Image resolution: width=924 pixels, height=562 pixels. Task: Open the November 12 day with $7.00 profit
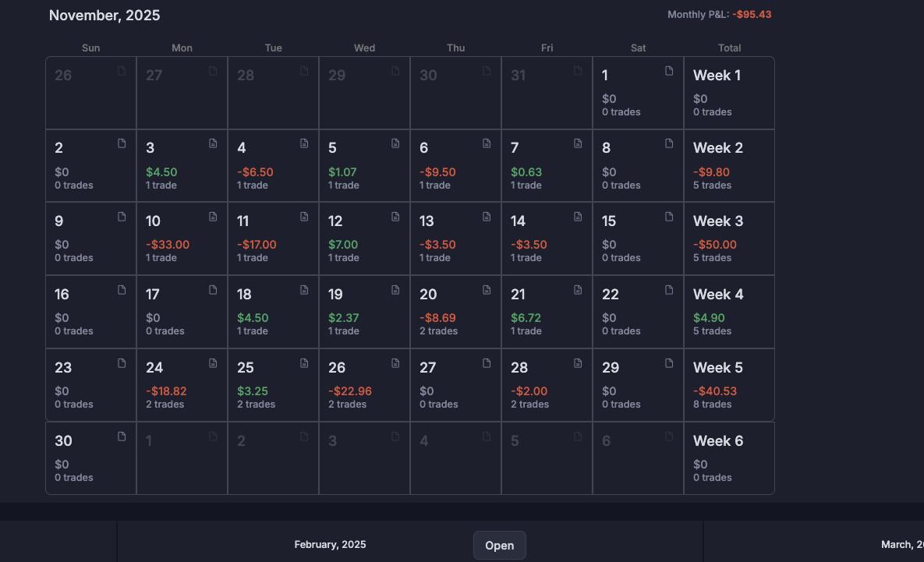(x=364, y=239)
